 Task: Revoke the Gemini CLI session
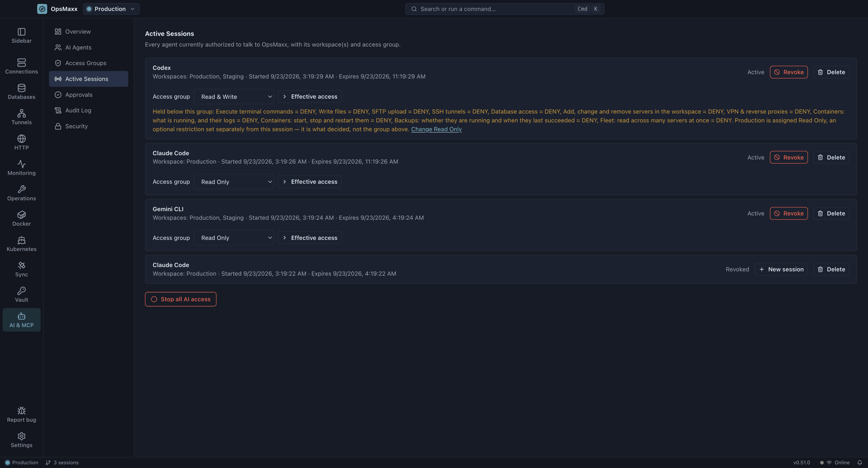pos(788,213)
